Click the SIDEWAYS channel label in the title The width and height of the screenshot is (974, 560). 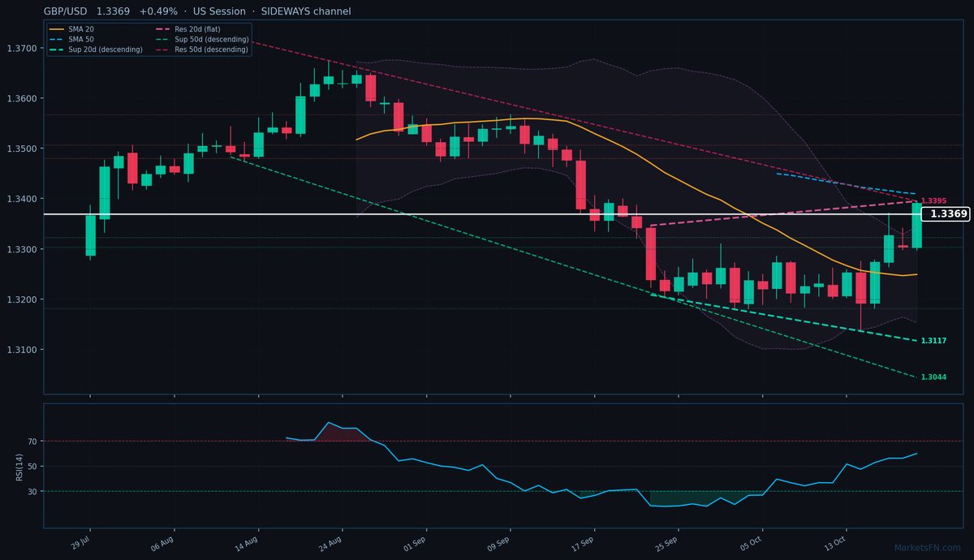(306, 11)
